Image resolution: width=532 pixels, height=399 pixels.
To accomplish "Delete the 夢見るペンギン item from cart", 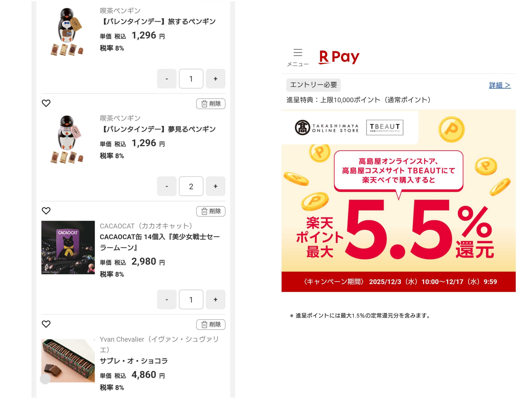I will (x=211, y=104).
